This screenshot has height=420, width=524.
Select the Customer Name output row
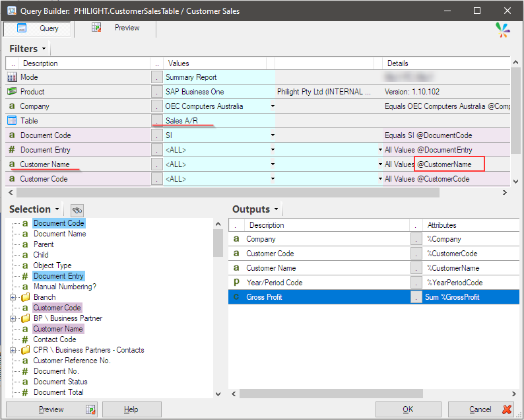click(374, 268)
